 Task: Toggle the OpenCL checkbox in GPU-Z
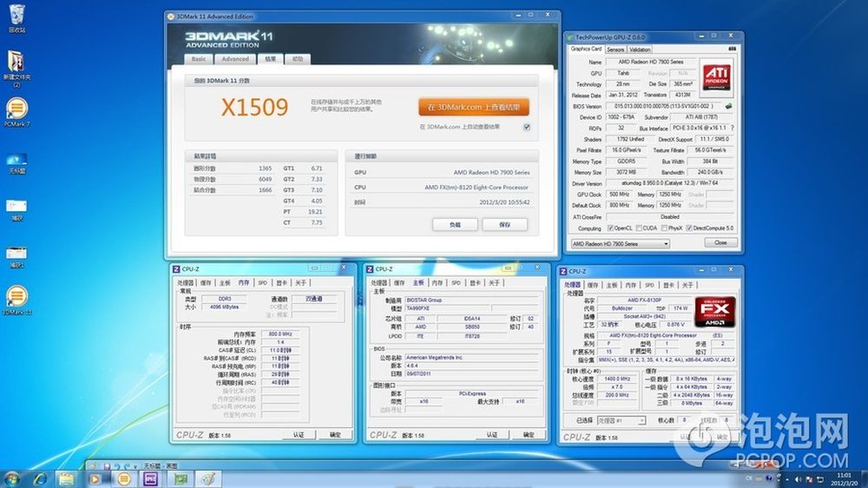610,228
